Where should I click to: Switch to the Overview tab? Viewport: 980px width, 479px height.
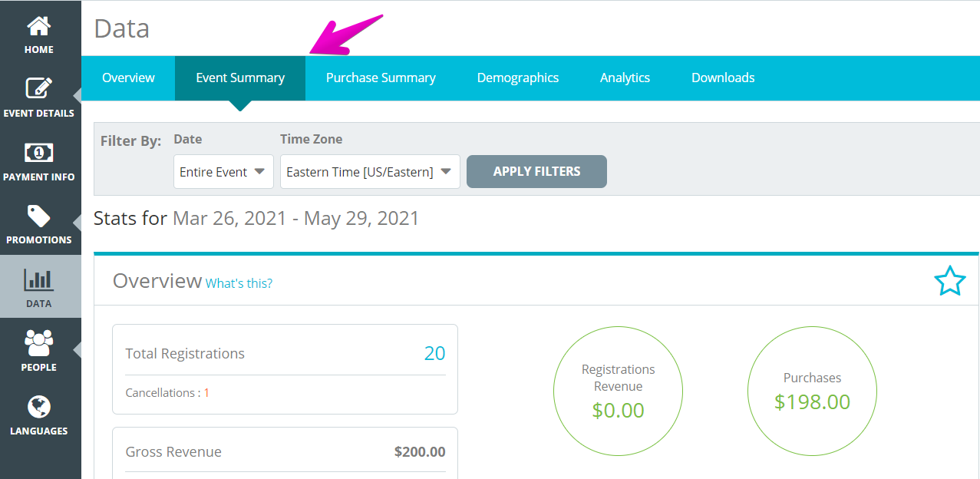(x=128, y=78)
